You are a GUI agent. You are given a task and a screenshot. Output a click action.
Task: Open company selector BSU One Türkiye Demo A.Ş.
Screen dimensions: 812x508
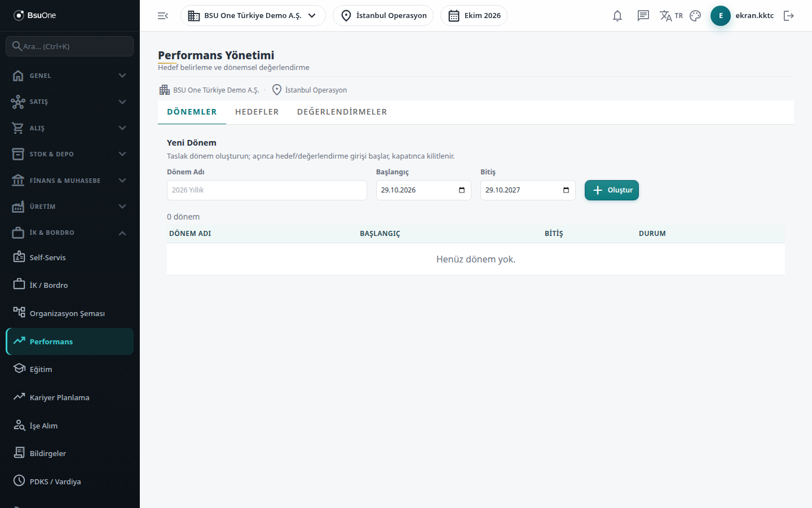tap(253, 16)
